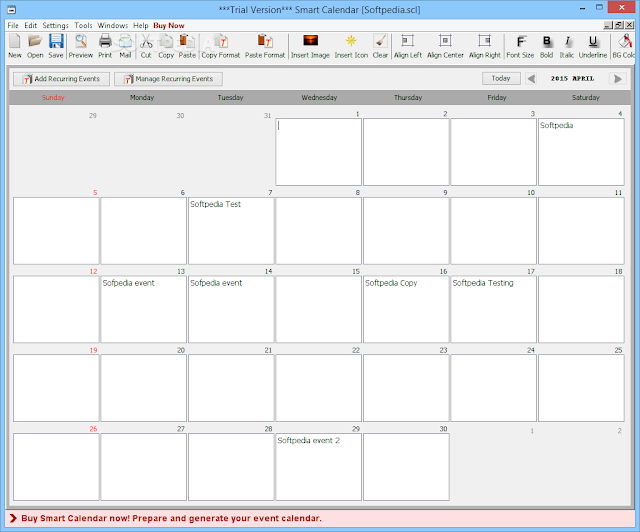This screenshot has width=640, height=532.
Task: Select the April 4 cell with Softpedia
Action: [x=581, y=152]
